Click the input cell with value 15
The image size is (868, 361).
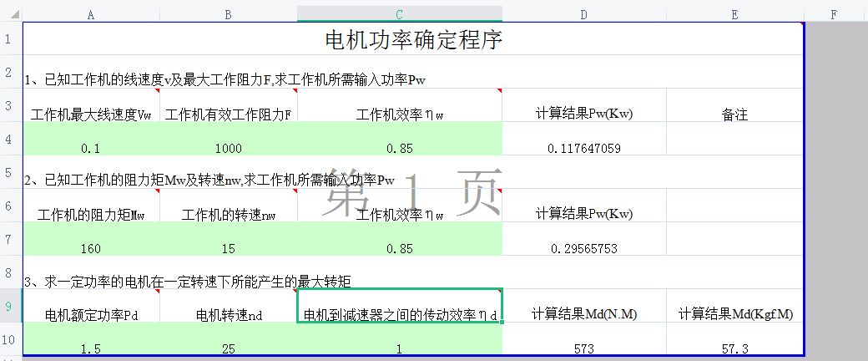229,238
